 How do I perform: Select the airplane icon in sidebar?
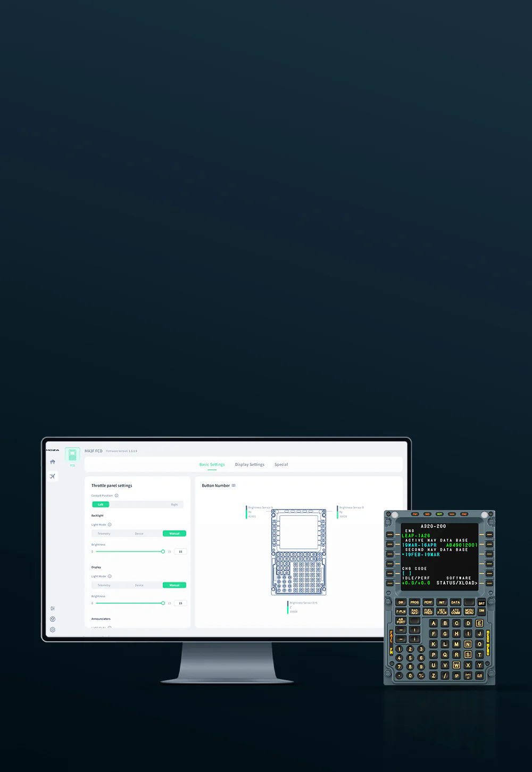pyautogui.click(x=53, y=477)
